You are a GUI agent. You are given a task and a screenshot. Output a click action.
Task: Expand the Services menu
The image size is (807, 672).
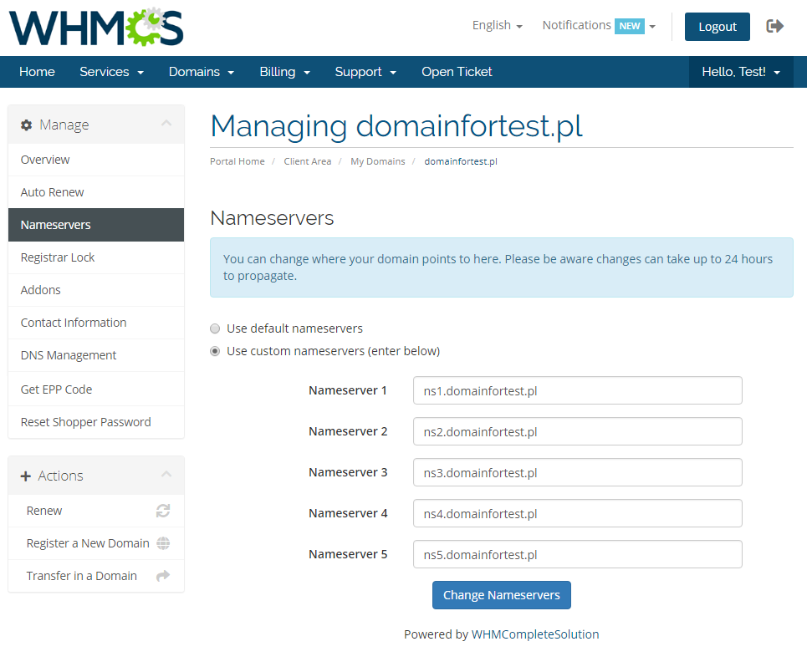click(112, 72)
